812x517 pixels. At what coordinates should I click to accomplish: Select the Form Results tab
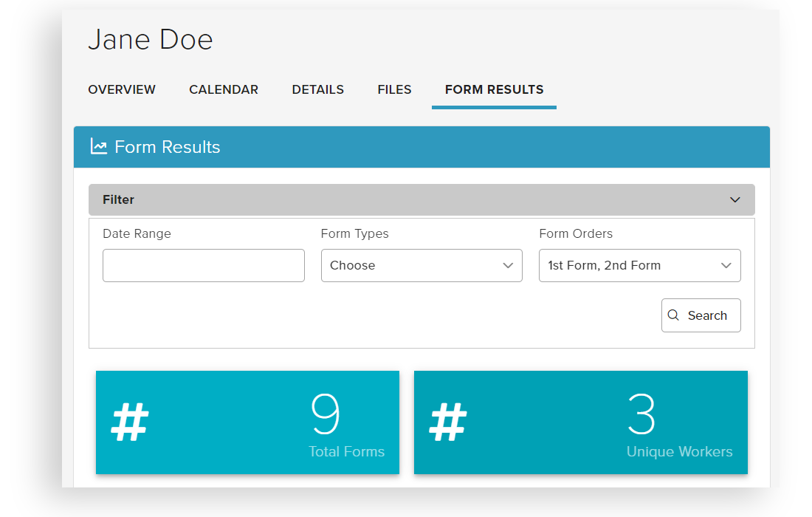coord(494,90)
